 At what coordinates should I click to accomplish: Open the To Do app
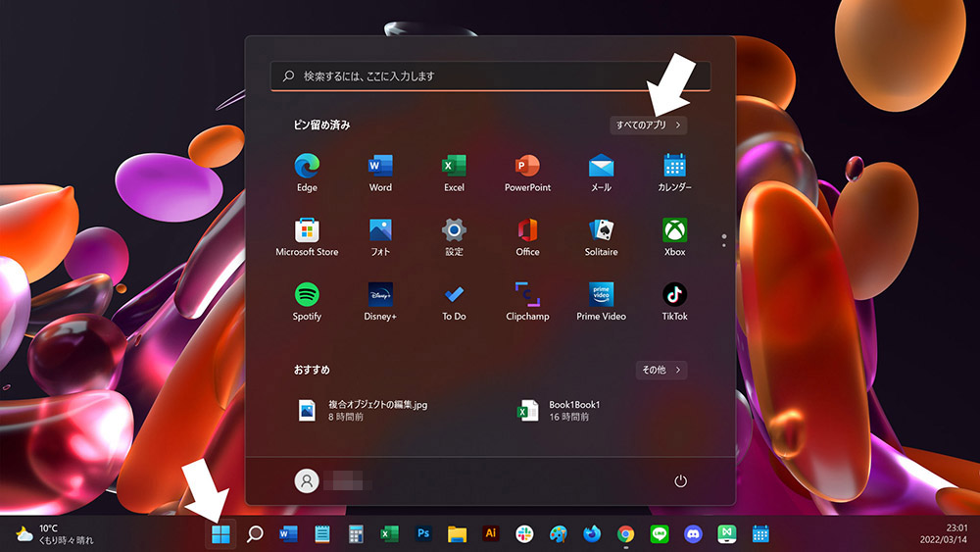pyautogui.click(x=454, y=301)
